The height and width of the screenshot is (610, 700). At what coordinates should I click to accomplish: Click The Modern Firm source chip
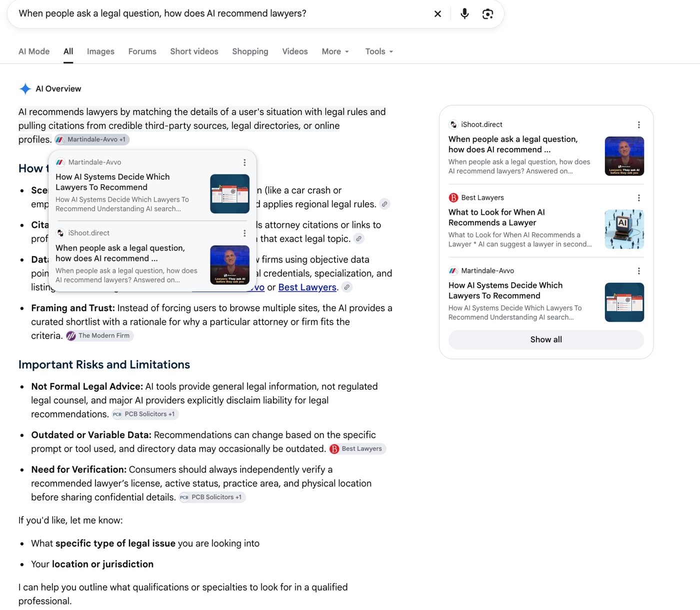(x=99, y=336)
